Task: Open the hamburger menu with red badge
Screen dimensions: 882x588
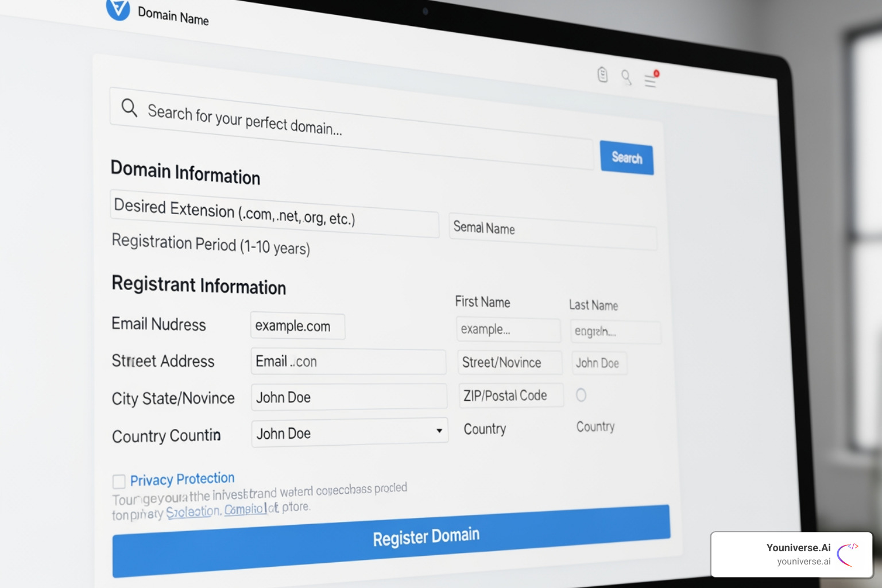Action: tap(651, 79)
